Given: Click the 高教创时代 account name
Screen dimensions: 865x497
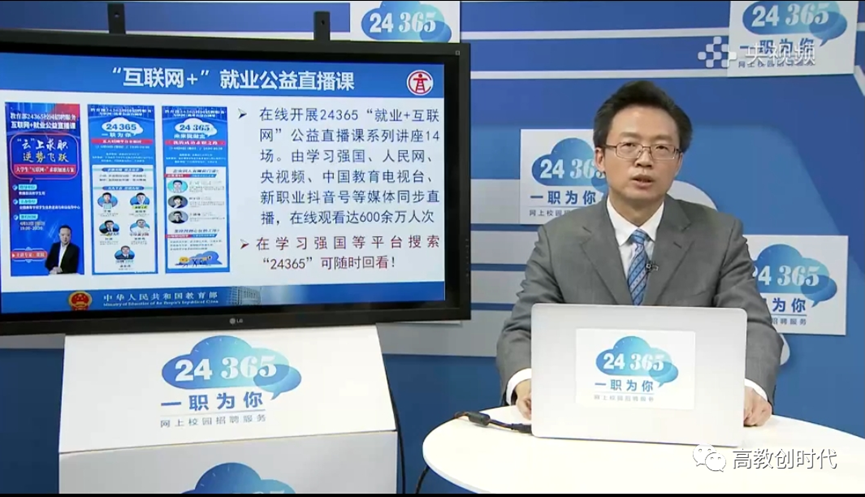Looking at the screenshot, I should [784, 459].
